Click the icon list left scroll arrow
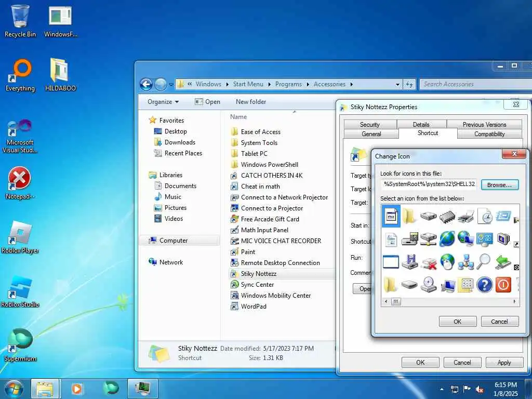 [386, 302]
